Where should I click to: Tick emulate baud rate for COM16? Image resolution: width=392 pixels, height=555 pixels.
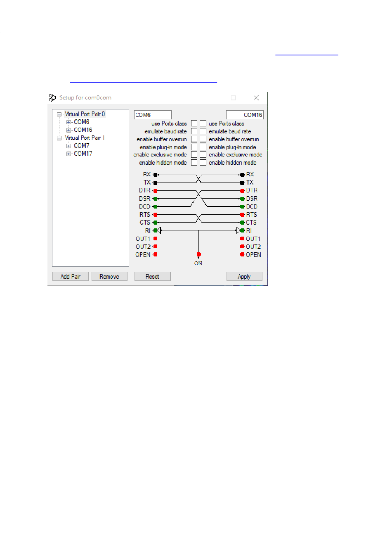point(203,131)
